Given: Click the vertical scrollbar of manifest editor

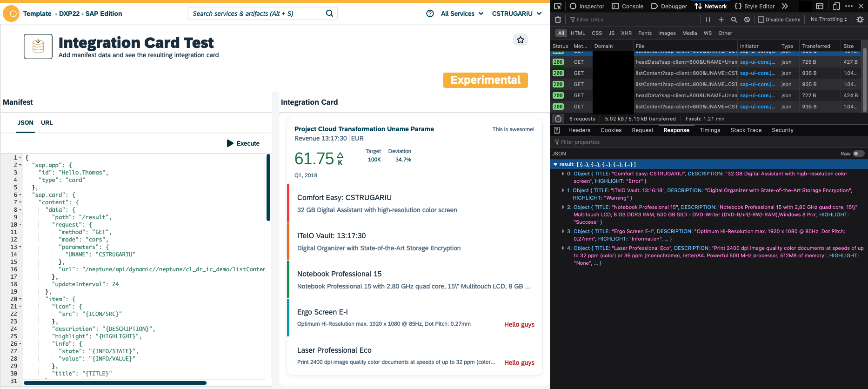Looking at the screenshot, I should [268, 188].
